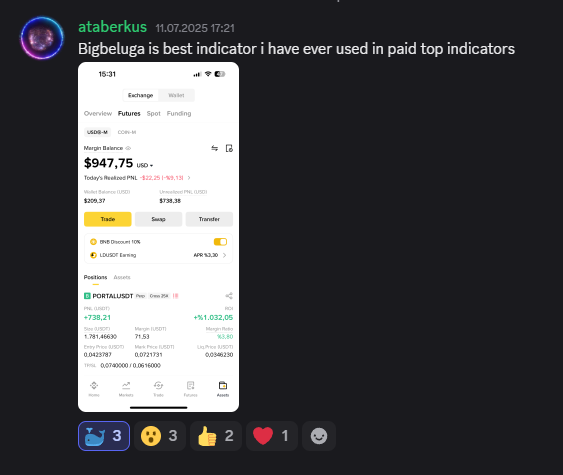Click the Assets wallet icon in bottom navigation

pyautogui.click(x=223, y=389)
